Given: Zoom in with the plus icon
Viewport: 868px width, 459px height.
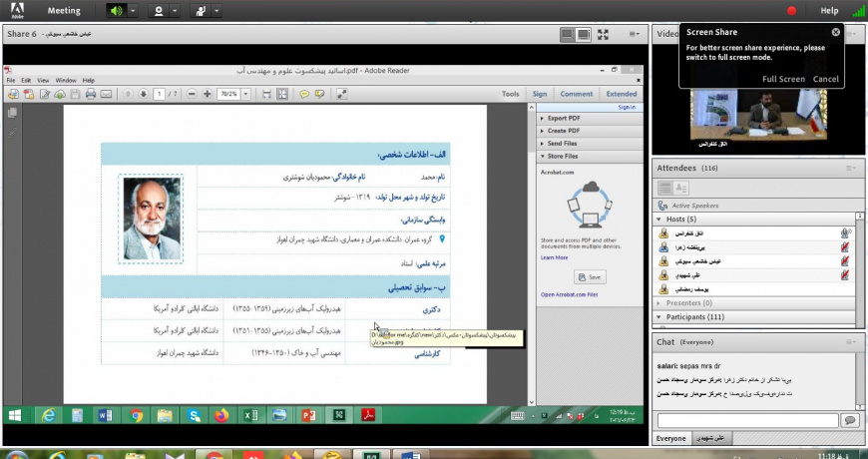Looking at the screenshot, I should click(x=208, y=94).
